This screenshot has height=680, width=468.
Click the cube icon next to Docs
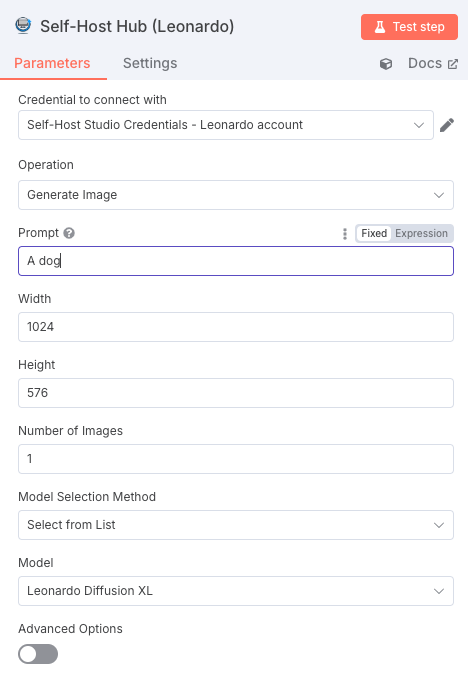[x=386, y=64]
